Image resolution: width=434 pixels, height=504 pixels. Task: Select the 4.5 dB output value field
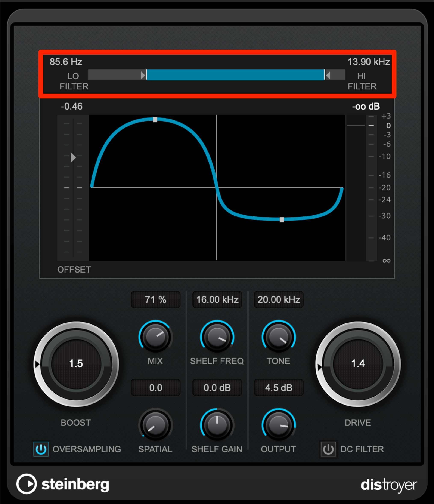point(279,387)
